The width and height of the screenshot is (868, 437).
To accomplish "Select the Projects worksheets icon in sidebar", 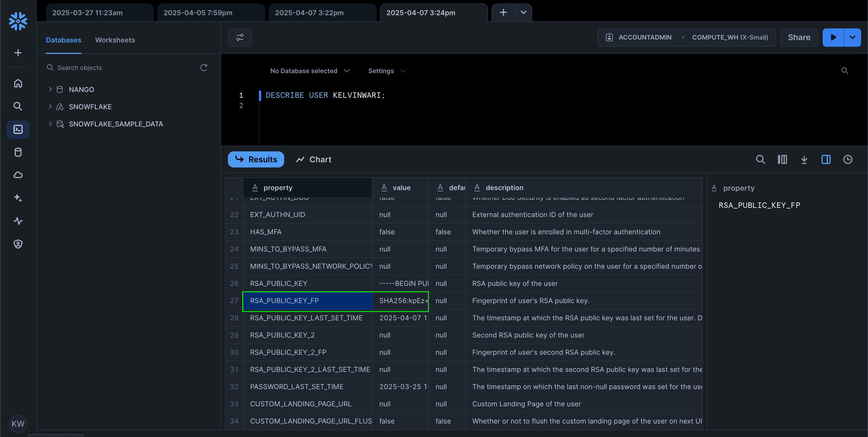I will pos(18,129).
